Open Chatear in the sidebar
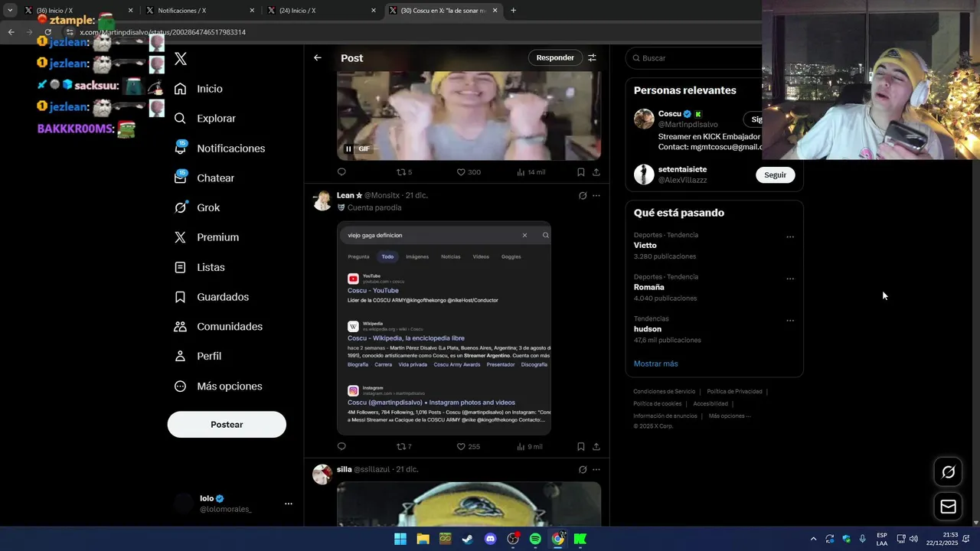This screenshot has width=980, height=551. 204,178
